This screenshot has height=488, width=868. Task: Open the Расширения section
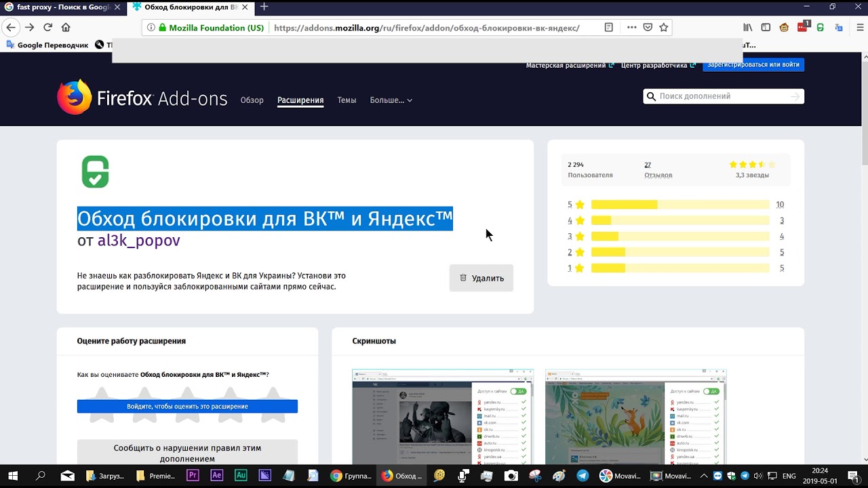click(300, 100)
